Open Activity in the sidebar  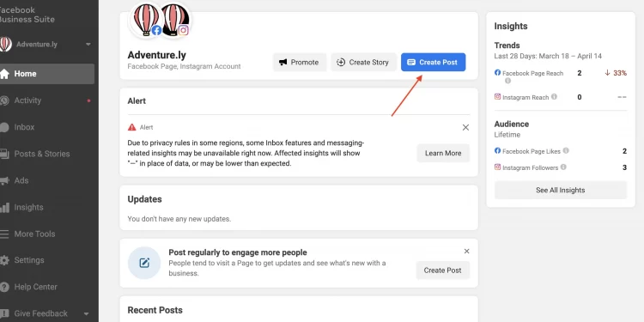coord(46,100)
